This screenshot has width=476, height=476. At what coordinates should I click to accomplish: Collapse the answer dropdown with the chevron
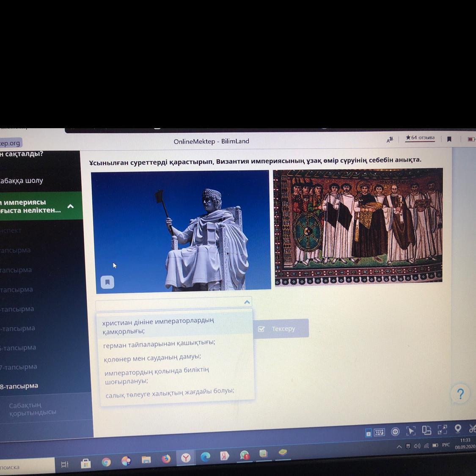[x=247, y=302]
